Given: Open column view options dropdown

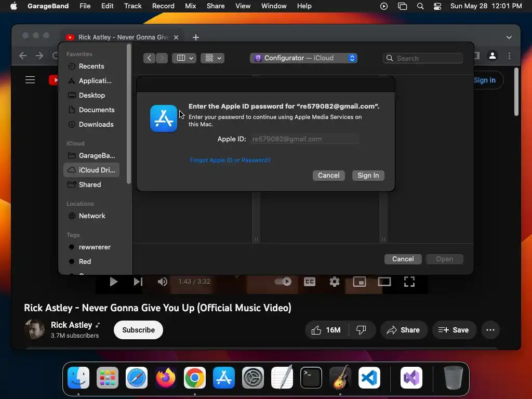Looking at the screenshot, I should 184,58.
